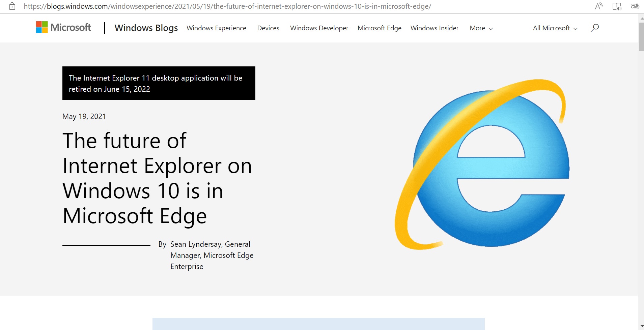Viewport: 644px width, 330px height.
Task: Click the Read Aloud icon in address bar
Action: (x=599, y=6)
